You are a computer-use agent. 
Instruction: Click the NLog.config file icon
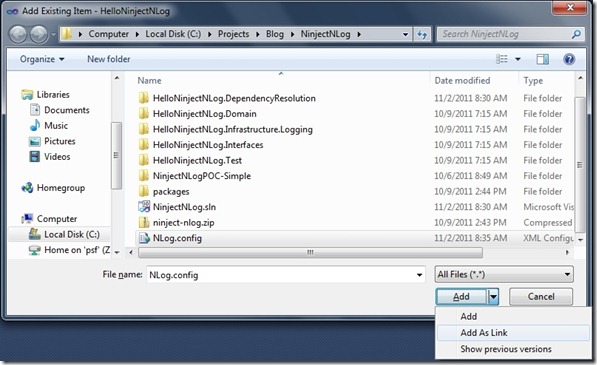pos(144,238)
